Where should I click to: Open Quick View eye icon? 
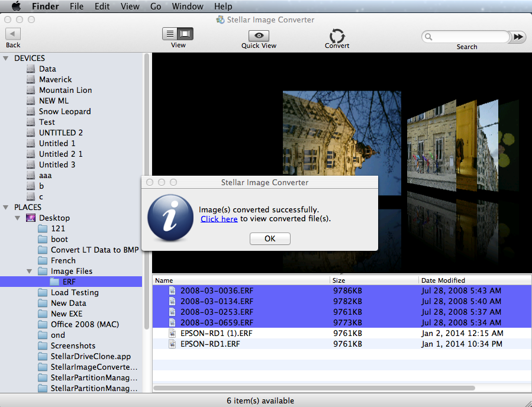[x=259, y=35]
